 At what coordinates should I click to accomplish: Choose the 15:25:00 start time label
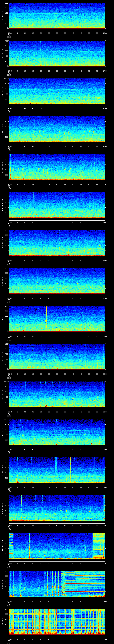coord(9,412)
